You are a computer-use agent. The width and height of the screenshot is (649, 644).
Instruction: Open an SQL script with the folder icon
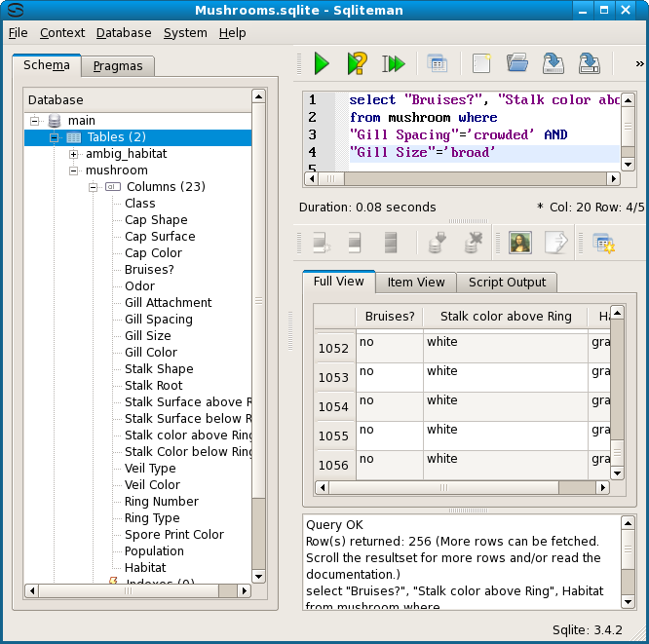coord(516,64)
